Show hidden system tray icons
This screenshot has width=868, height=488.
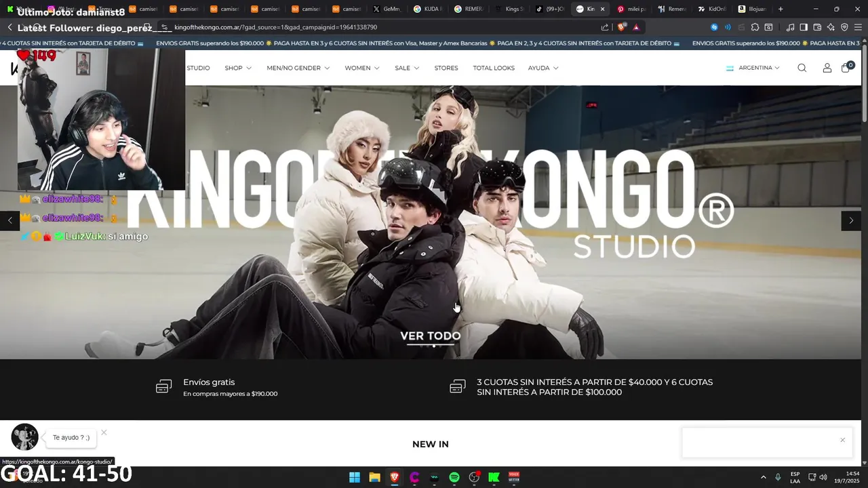pyautogui.click(x=763, y=477)
